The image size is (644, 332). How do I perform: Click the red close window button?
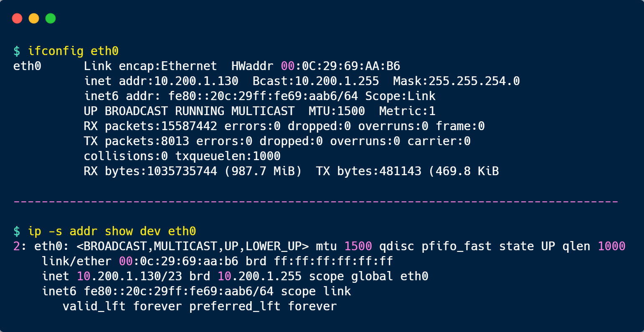pyautogui.click(x=17, y=18)
